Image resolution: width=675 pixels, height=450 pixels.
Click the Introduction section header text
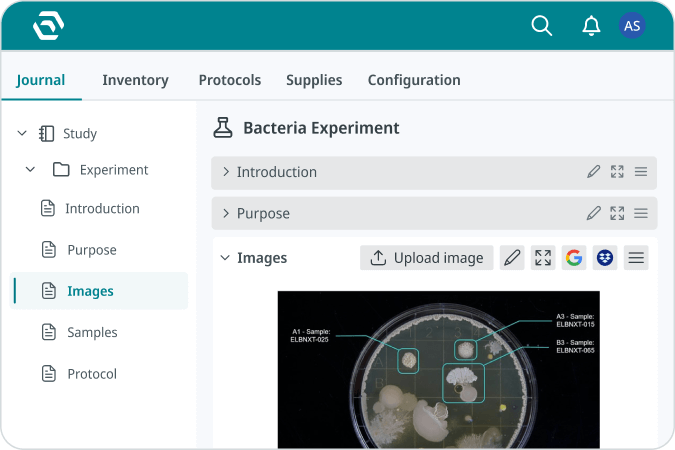coord(277,172)
